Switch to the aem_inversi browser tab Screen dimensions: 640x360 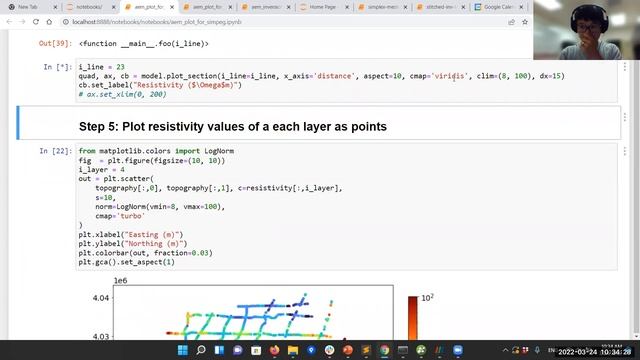coord(265,7)
